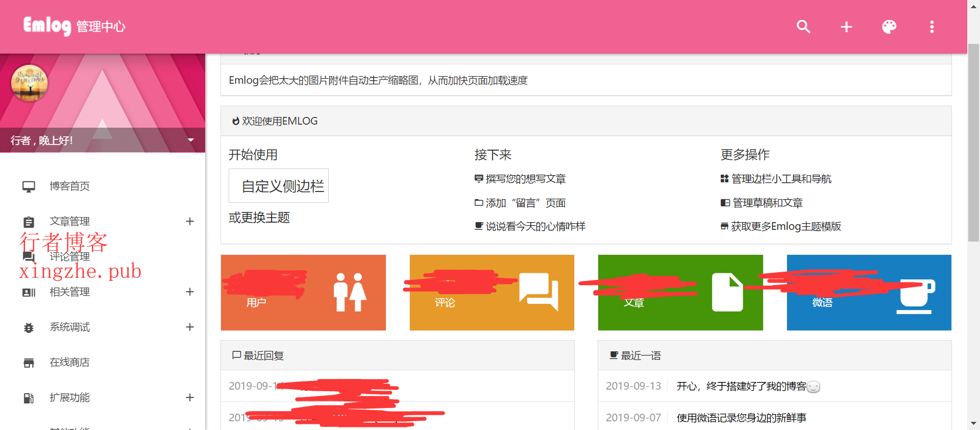Click the date 2019-09-13 in 最近一语
Image resolution: width=980 pixels, height=430 pixels.
[633, 386]
